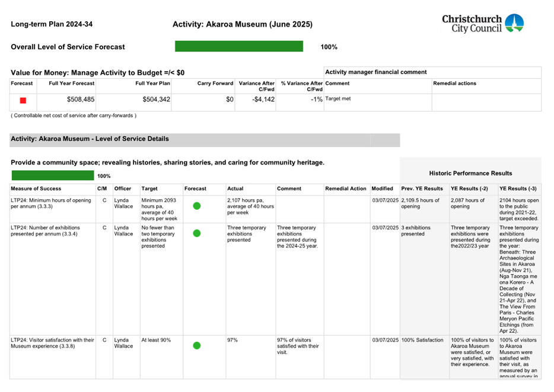Select the green status dot for minimum opening hours
The width and height of the screenshot is (554, 392).
(196, 206)
